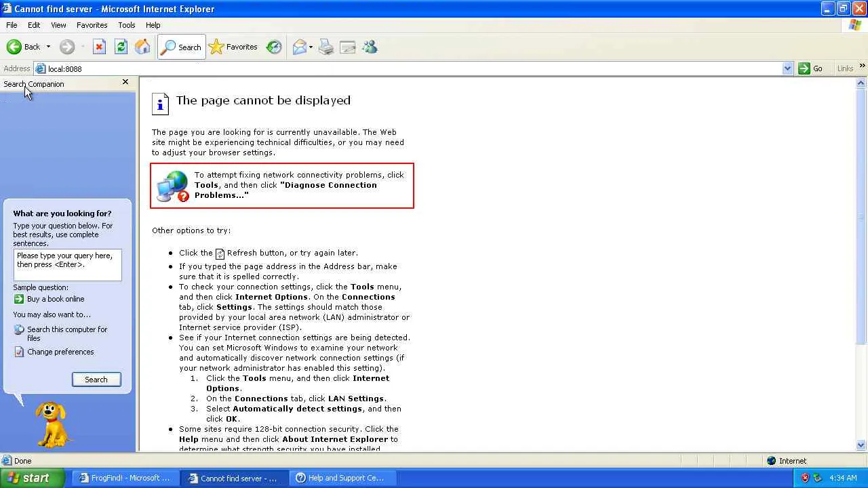Viewport: 868px width, 488px height.
Task: Click the Windows start button
Action: click(32, 478)
